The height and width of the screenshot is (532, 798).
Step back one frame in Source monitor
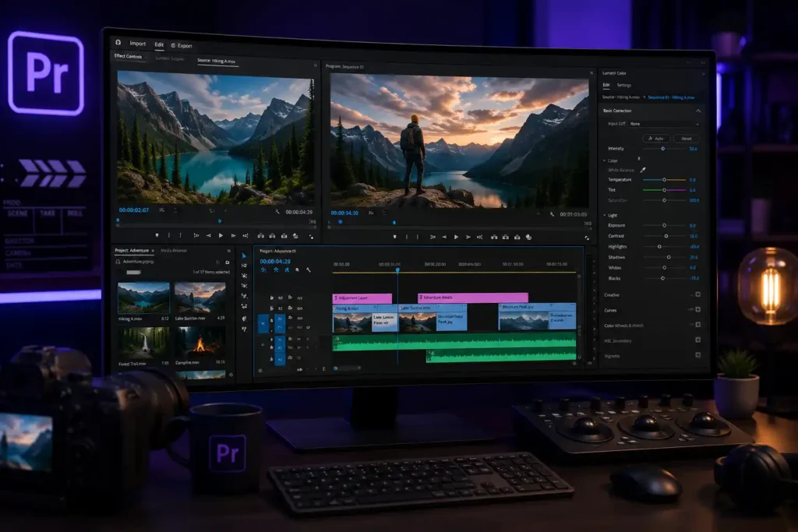[209, 235]
